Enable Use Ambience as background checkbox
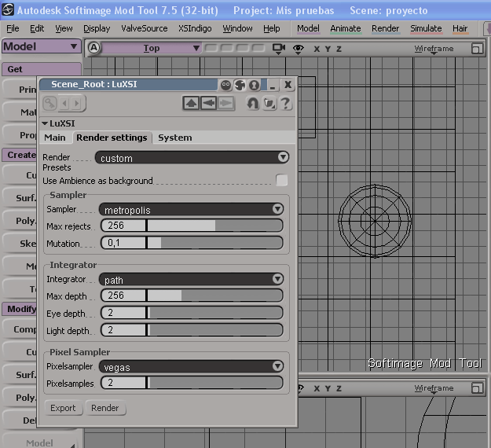491x448 pixels. tap(281, 180)
